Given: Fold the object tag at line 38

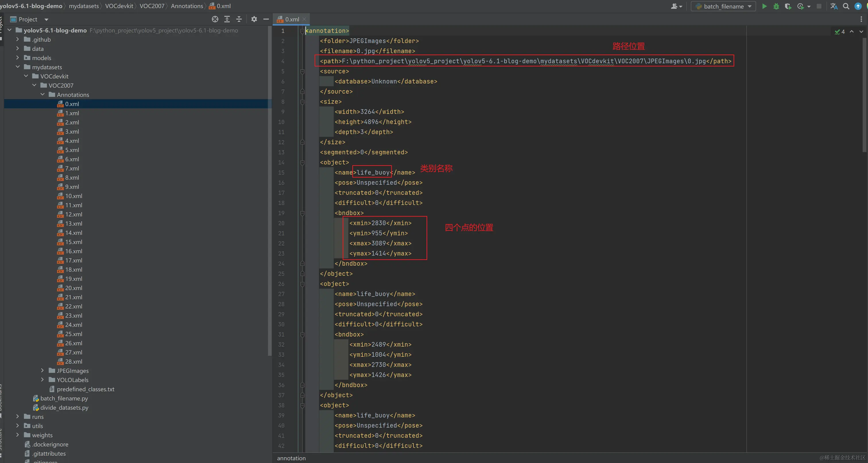Looking at the screenshot, I should click(302, 405).
